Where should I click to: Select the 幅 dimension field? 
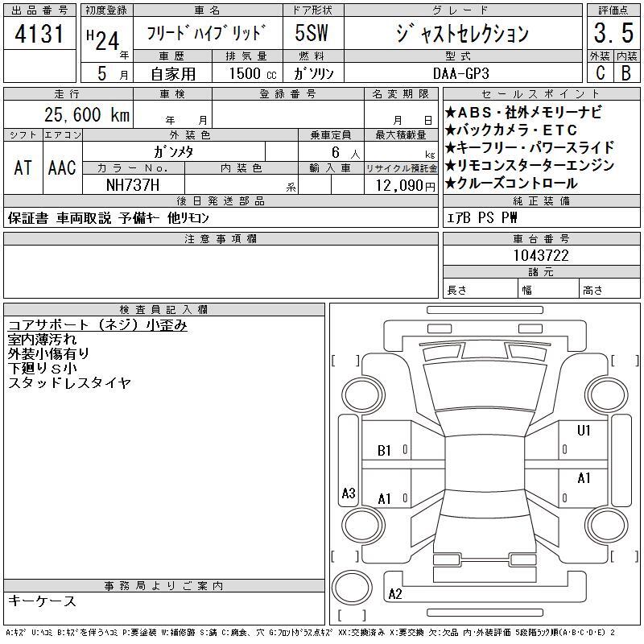click(548, 290)
